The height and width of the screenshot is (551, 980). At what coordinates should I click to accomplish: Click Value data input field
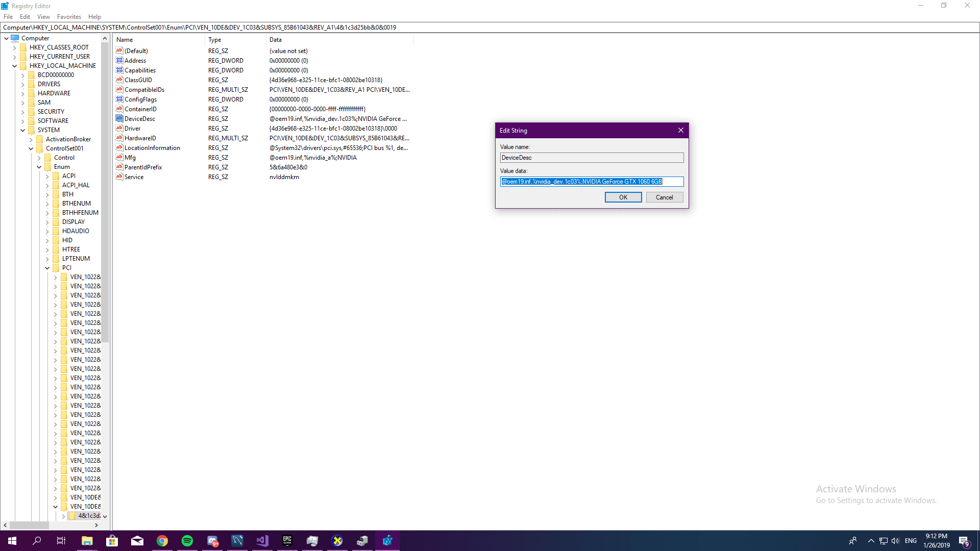pos(592,181)
